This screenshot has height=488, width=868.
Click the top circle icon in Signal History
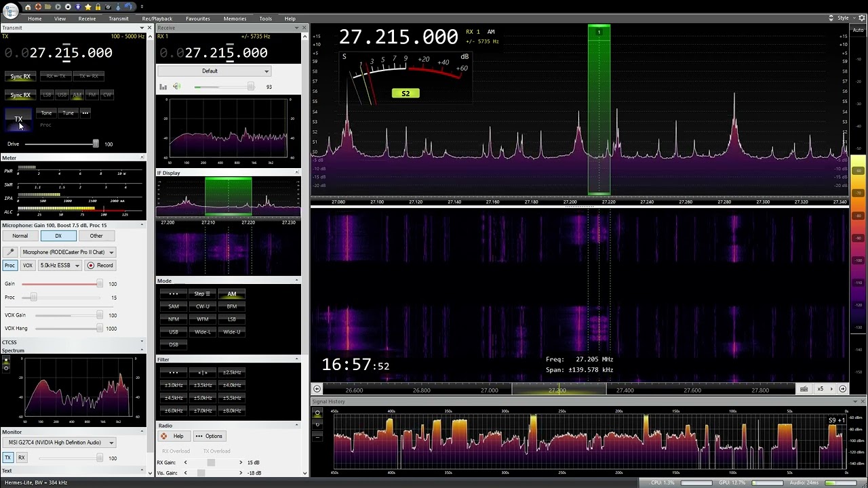pos(317,412)
